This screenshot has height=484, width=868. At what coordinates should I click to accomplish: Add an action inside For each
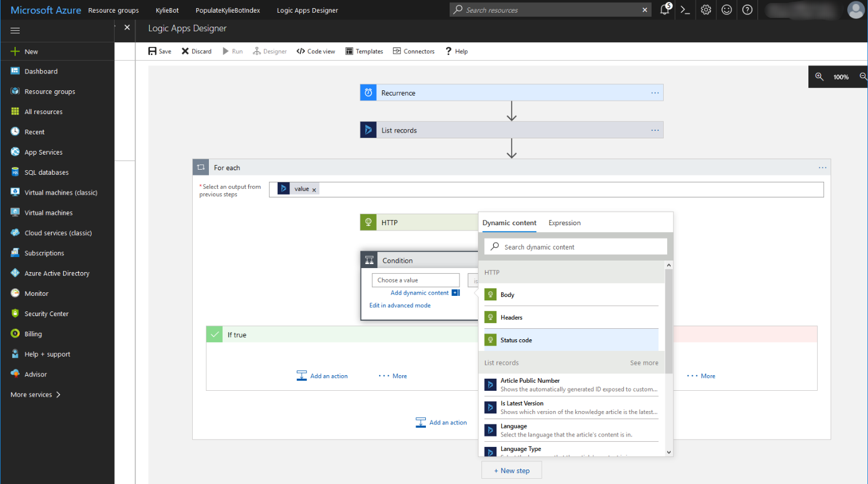(442, 423)
